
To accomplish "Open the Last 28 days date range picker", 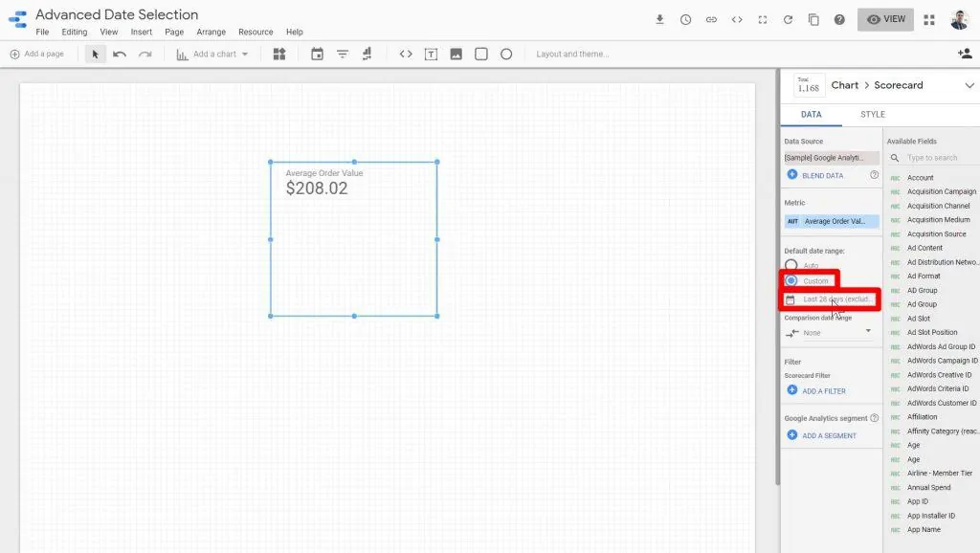I will coord(831,299).
